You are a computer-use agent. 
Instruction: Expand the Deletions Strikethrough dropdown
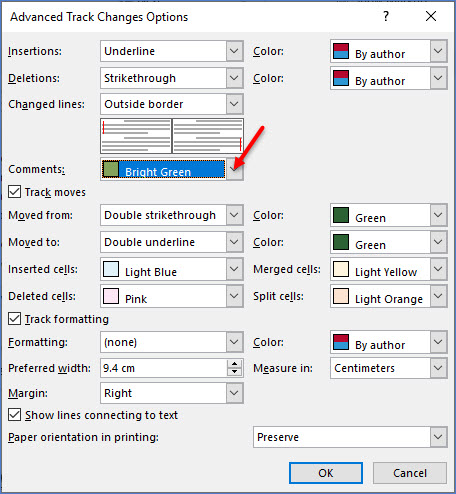(234, 78)
